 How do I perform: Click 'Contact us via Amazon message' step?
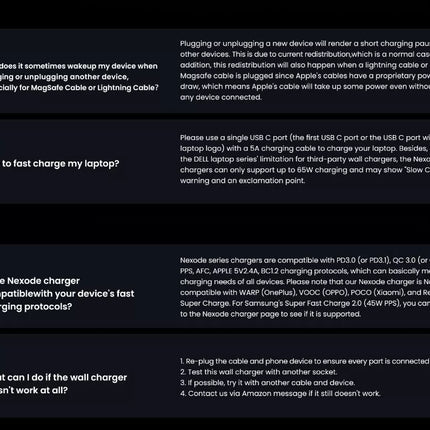tap(280, 394)
